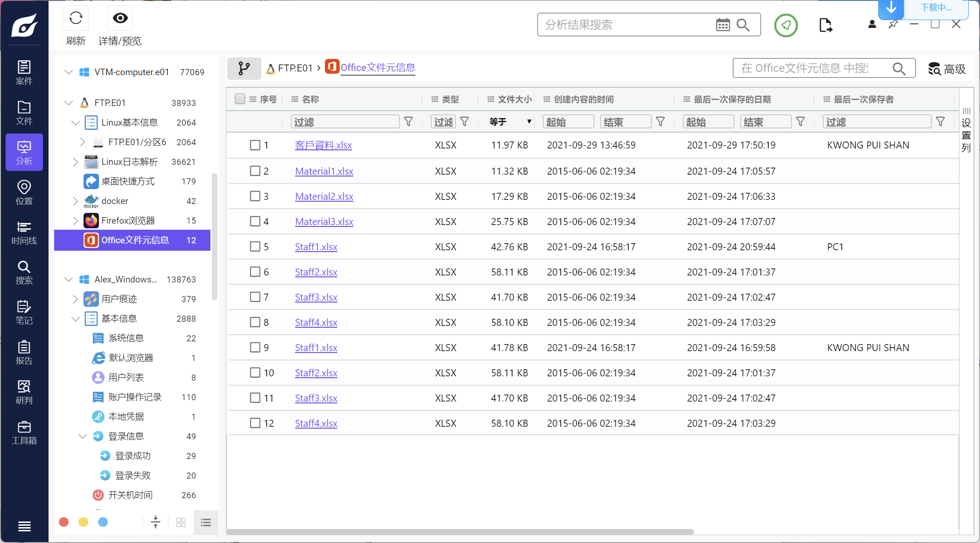Check the box for row 9 Staff1.xlsx
Image resolution: width=980 pixels, height=543 pixels.
[x=255, y=347]
